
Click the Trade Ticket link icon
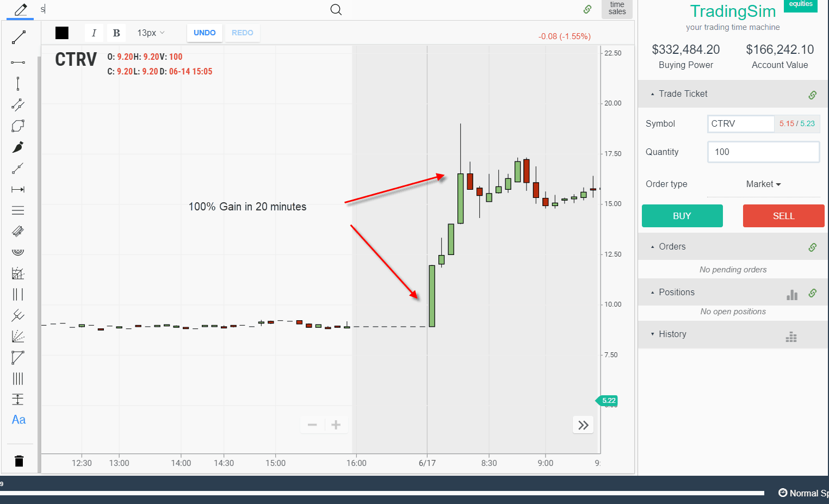tap(812, 95)
